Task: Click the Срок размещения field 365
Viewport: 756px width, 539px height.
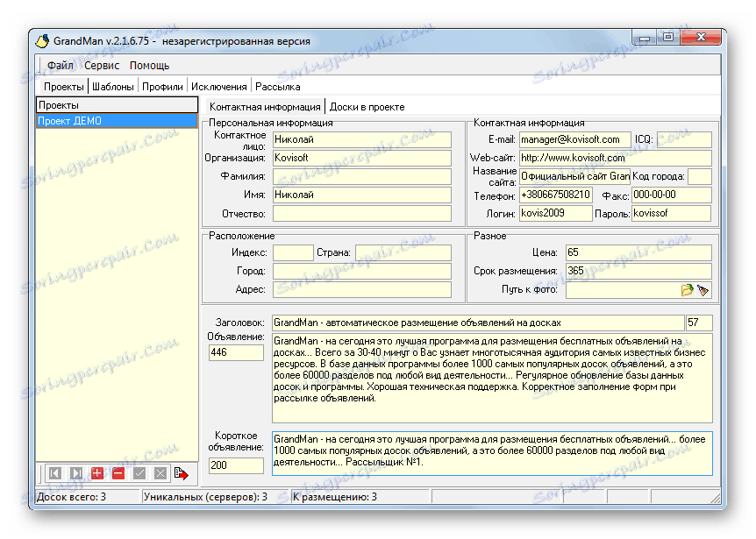Action: 638,271
